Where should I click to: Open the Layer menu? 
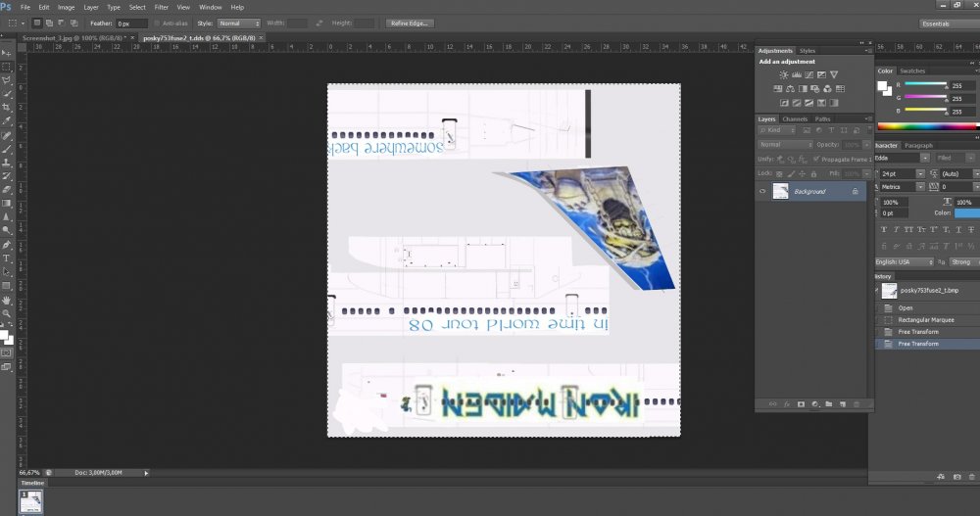pos(91,8)
